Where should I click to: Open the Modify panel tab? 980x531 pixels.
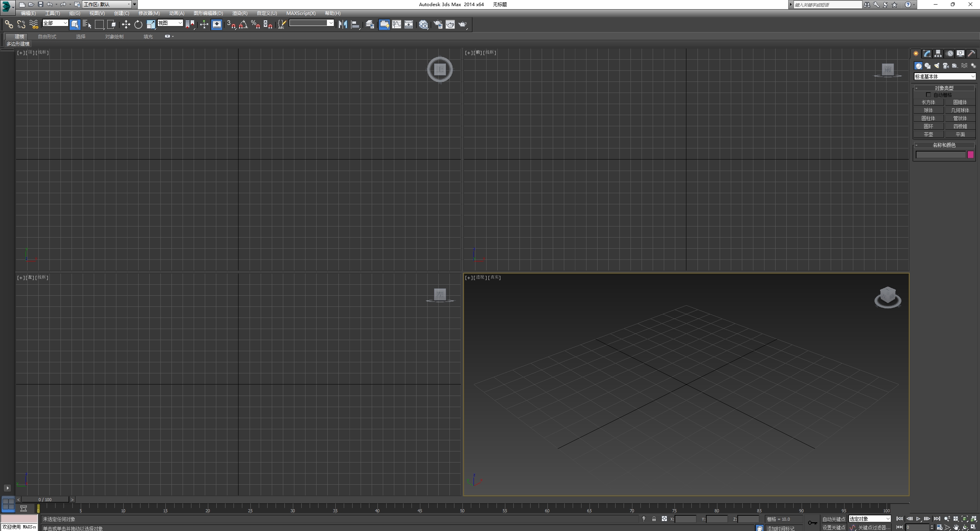pos(927,54)
